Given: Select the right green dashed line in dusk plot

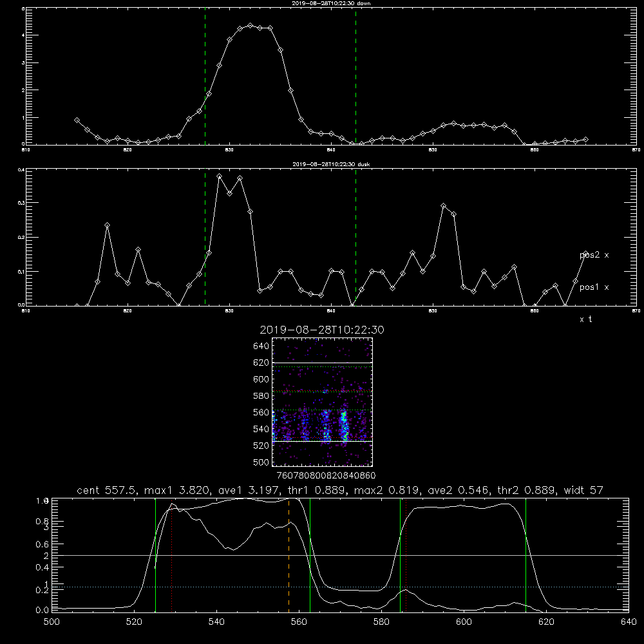Looking at the screenshot, I should 355,238.
